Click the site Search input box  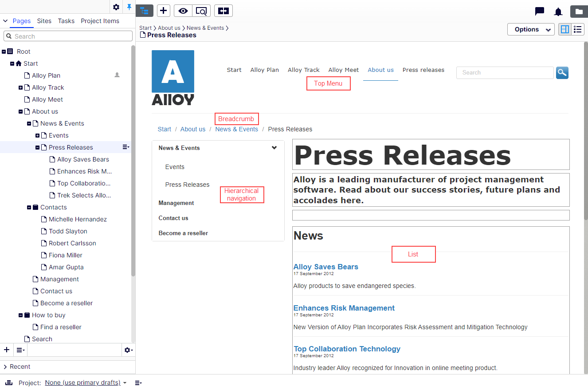506,73
